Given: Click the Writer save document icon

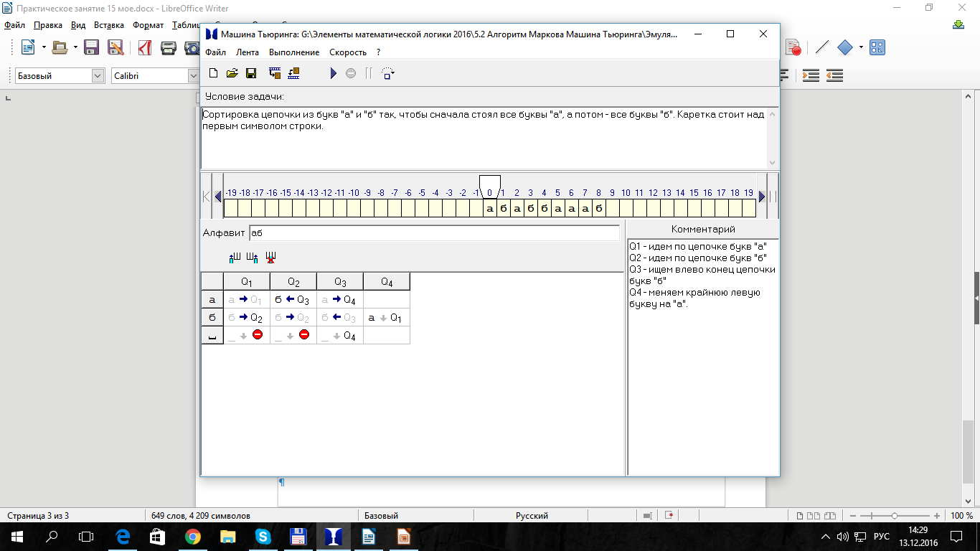Looking at the screenshot, I should point(91,48).
